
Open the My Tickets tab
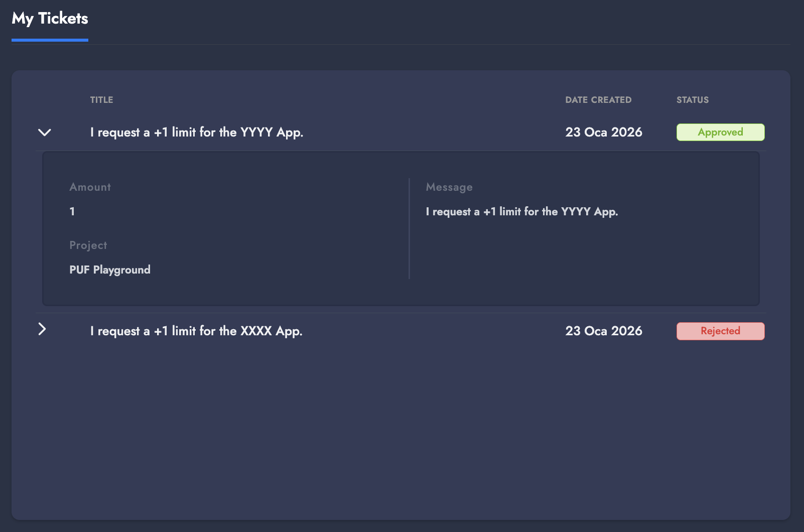[50, 19]
